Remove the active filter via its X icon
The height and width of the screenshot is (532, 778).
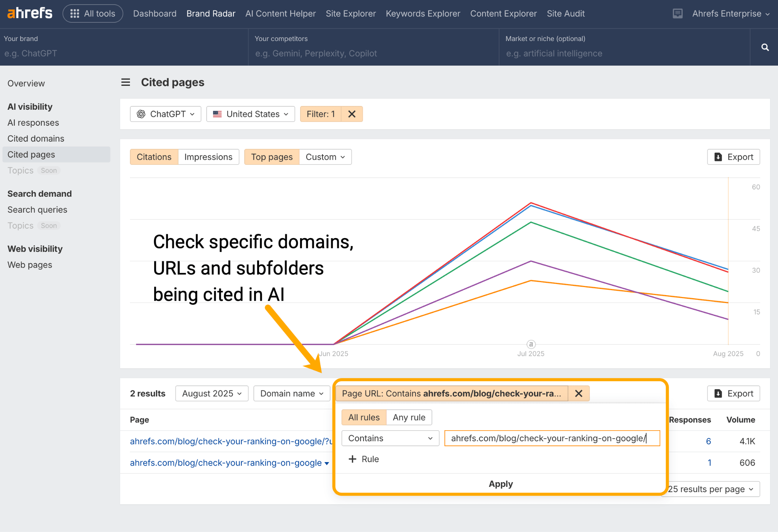351,114
